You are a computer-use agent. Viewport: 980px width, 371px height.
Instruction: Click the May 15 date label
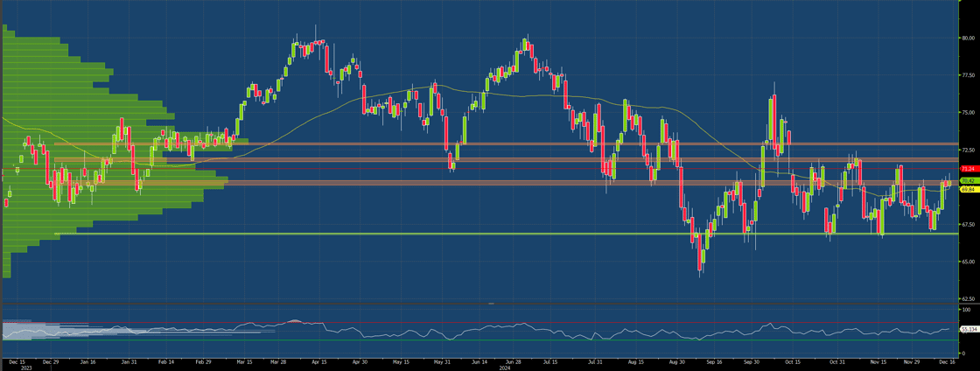click(x=401, y=361)
